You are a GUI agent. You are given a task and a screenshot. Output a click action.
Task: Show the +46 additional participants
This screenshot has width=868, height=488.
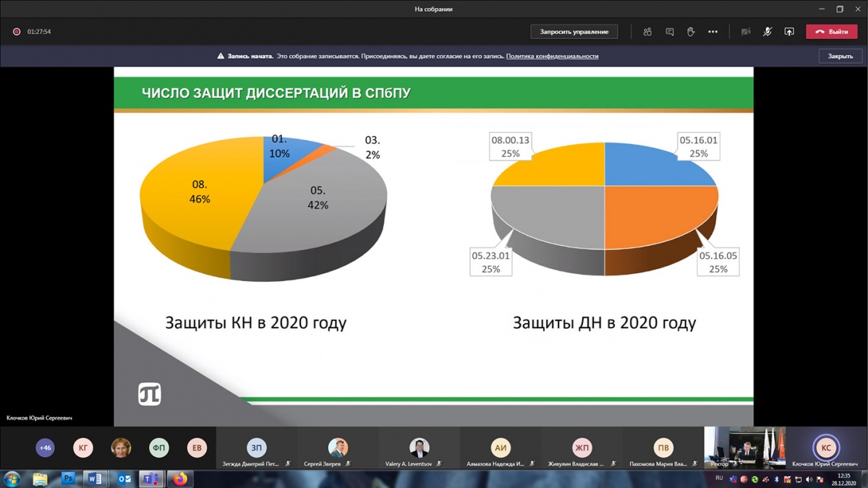[45, 448]
